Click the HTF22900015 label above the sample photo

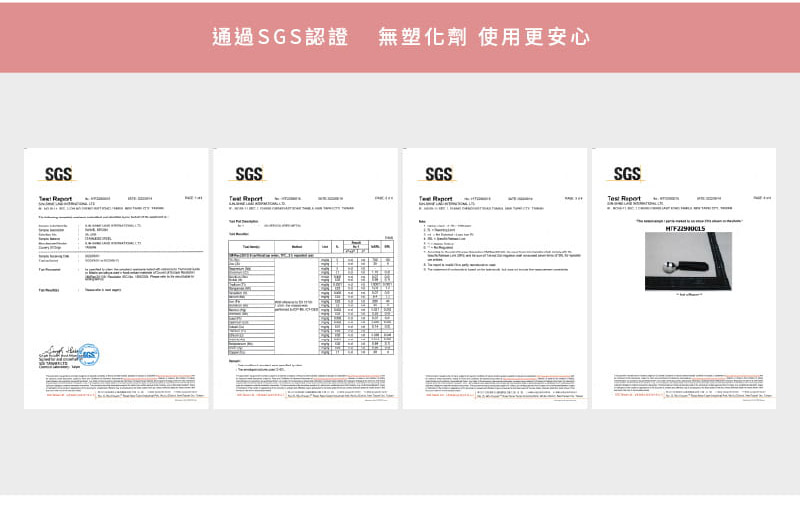(x=685, y=228)
